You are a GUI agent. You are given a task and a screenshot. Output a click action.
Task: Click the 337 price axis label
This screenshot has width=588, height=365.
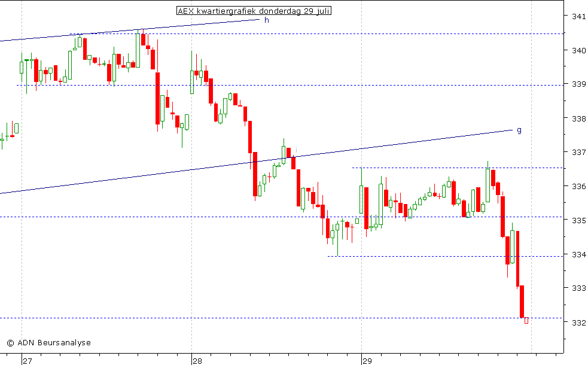(578, 153)
